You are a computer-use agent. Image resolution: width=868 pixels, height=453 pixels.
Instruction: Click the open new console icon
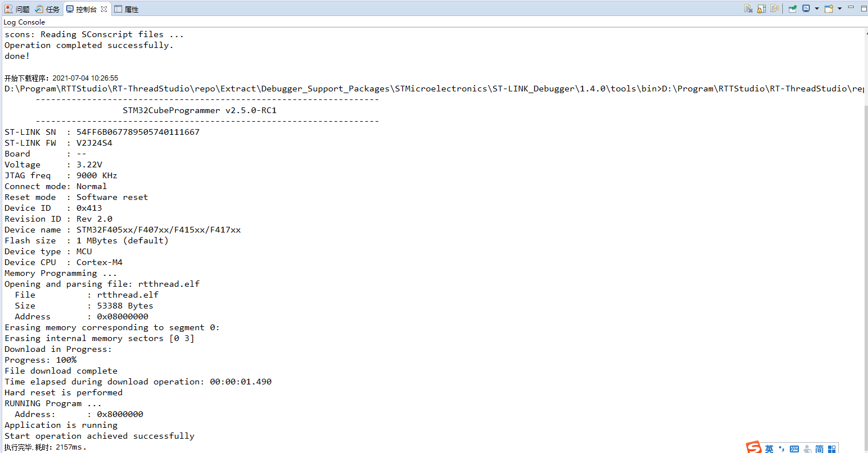(x=829, y=9)
